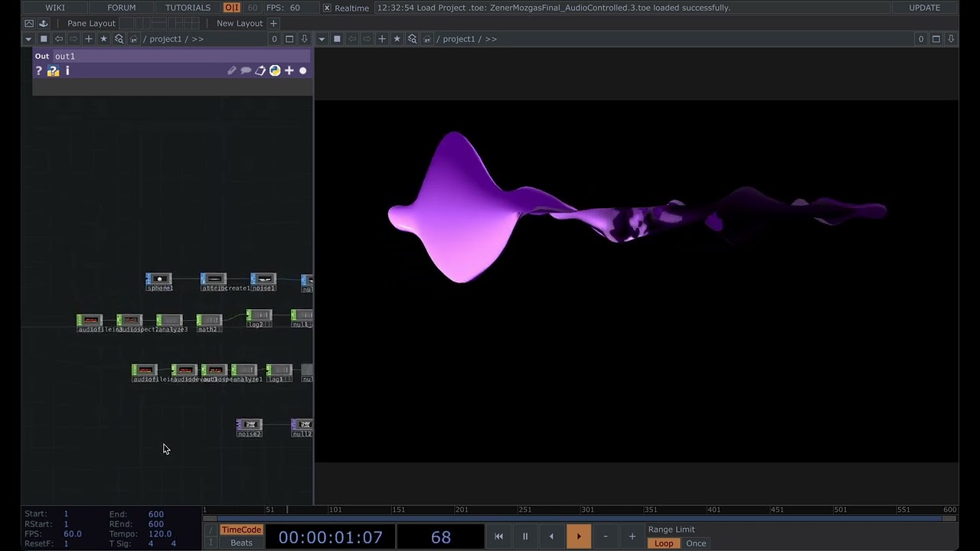Open operator help question mark icon
This screenshot has height=551, width=980.
click(38, 70)
